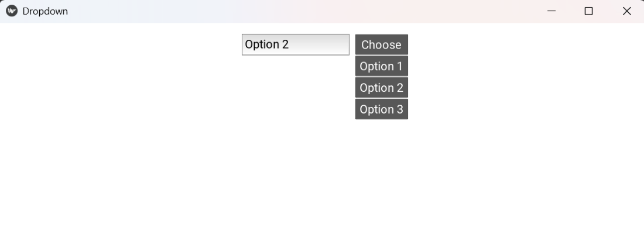644x241 pixels.
Task: Click the middle entry labeled Option 2
Action: click(381, 88)
